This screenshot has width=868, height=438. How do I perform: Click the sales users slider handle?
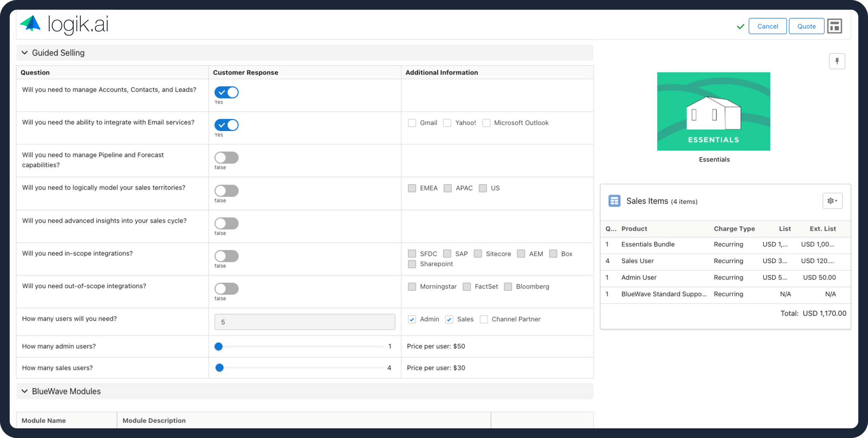(x=220, y=368)
